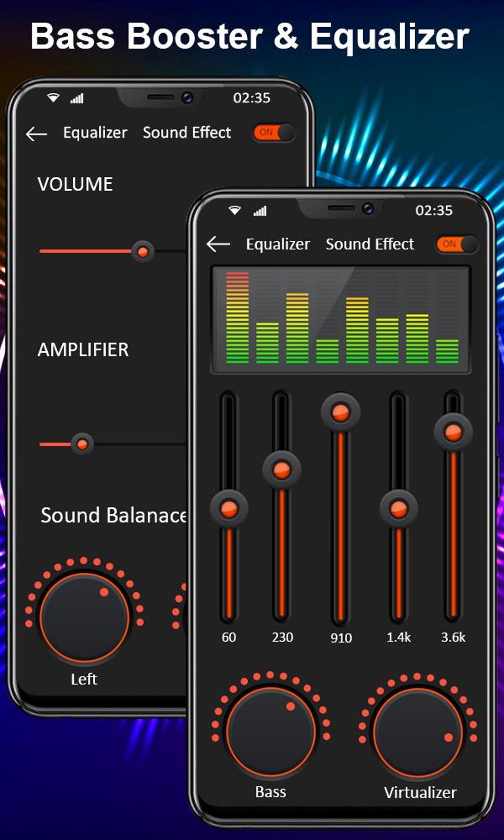Toggle the ON switch on the rear phone

click(274, 132)
